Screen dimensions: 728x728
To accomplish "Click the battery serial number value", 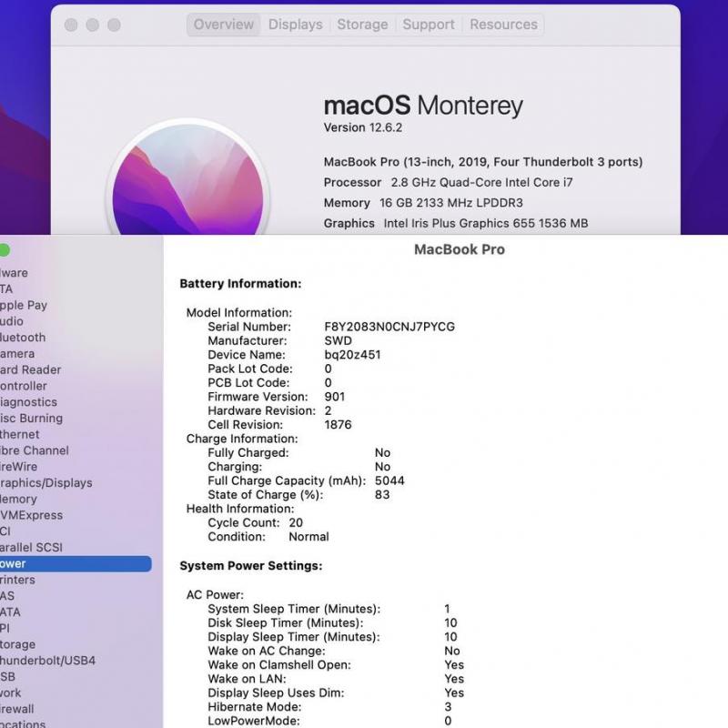I will pyautogui.click(x=389, y=327).
